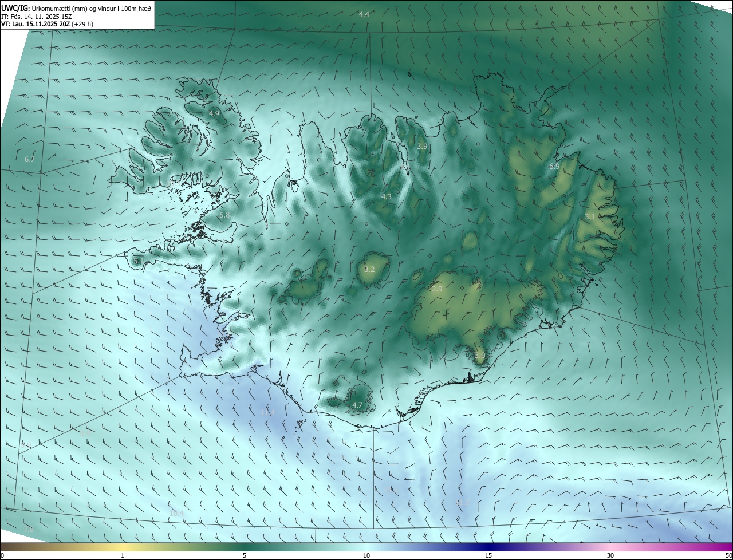The image size is (733, 560).
Task: Click the 5.1 value on the western peninsula
Action: pyautogui.click(x=138, y=261)
